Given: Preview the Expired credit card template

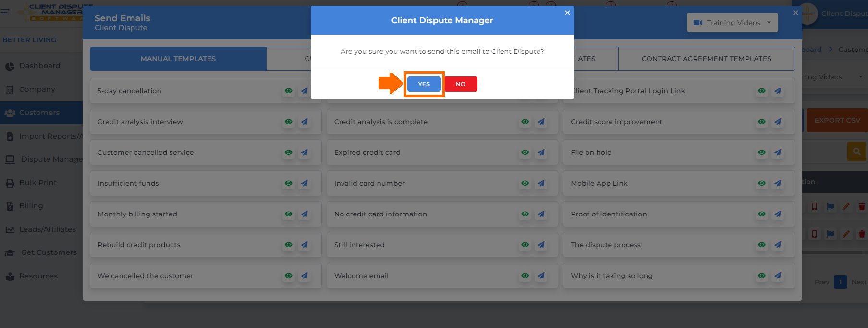Looking at the screenshot, I should coord(525,152).
